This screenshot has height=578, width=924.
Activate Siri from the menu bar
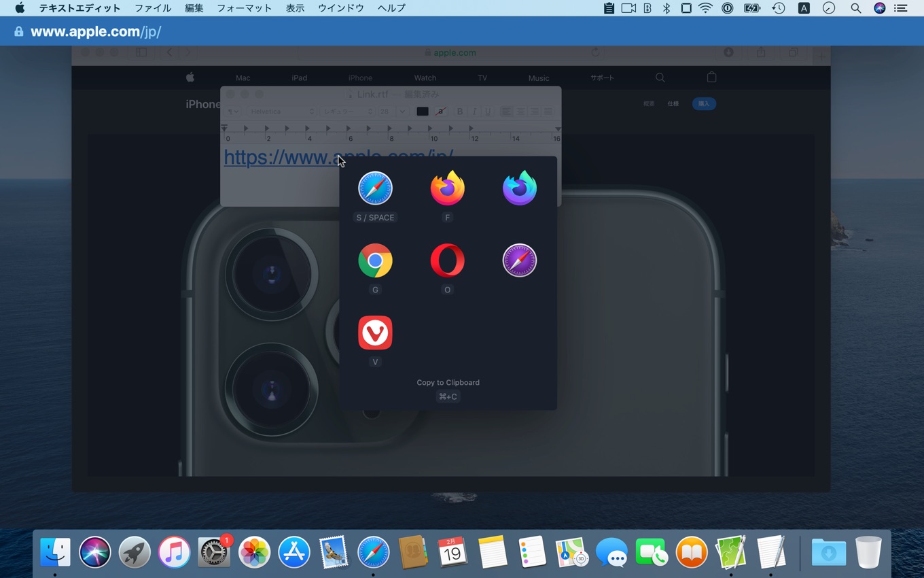(880, 8)
